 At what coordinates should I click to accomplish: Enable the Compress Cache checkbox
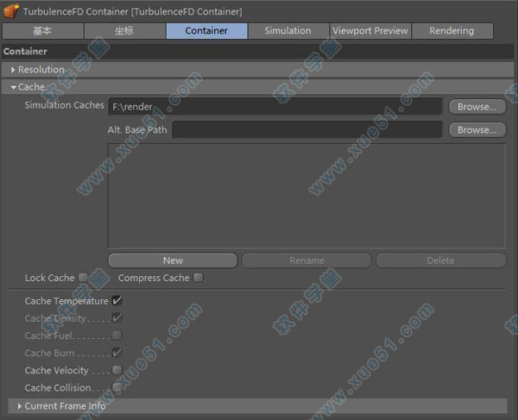tap(199, 278)
